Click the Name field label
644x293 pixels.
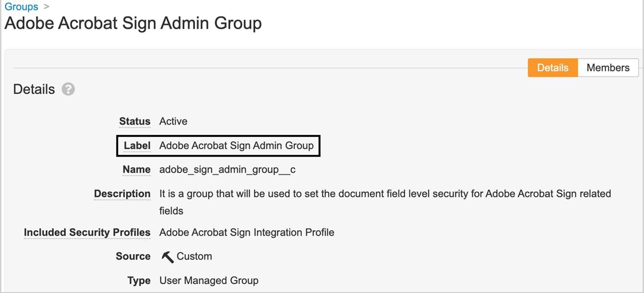click(136, 170)
